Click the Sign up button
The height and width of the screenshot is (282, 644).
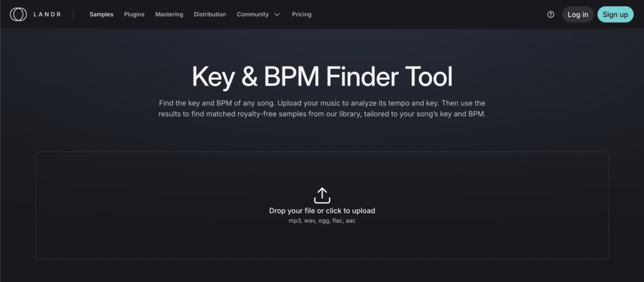coord(615,14)
